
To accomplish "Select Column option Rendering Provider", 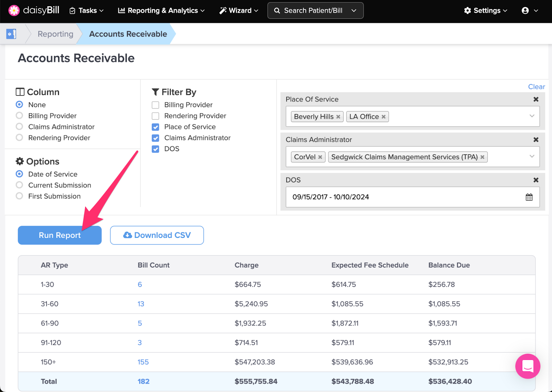I will pos(19,138).
